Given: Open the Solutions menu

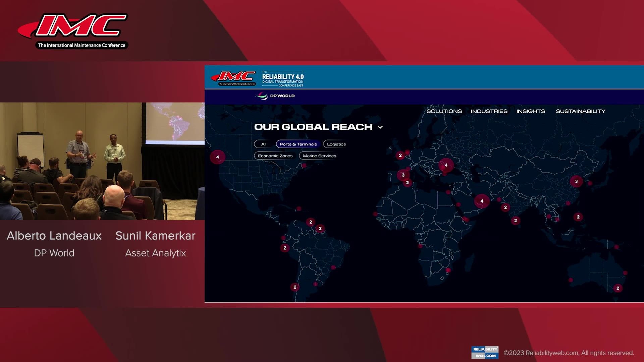Looking at the screenshot, I should point(444,111).
